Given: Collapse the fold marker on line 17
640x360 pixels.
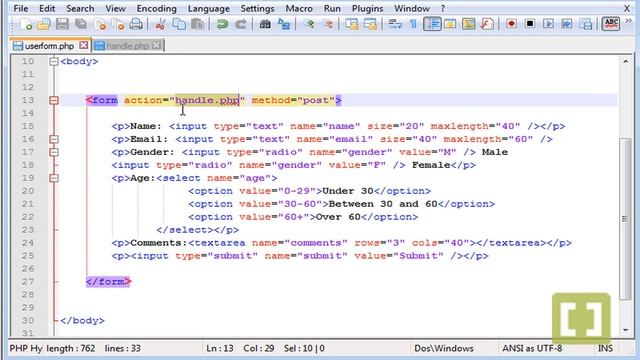Looking at the screenshot, I should [54, 152].
